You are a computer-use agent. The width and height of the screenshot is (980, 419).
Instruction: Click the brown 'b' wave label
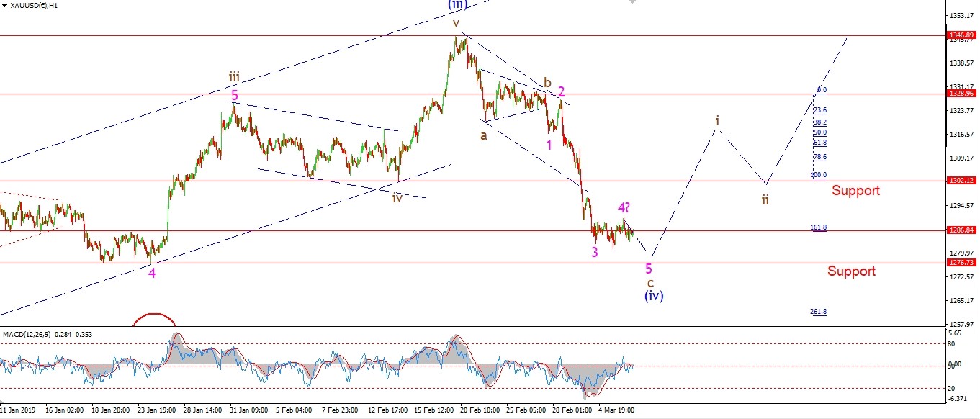coord(547,82)
